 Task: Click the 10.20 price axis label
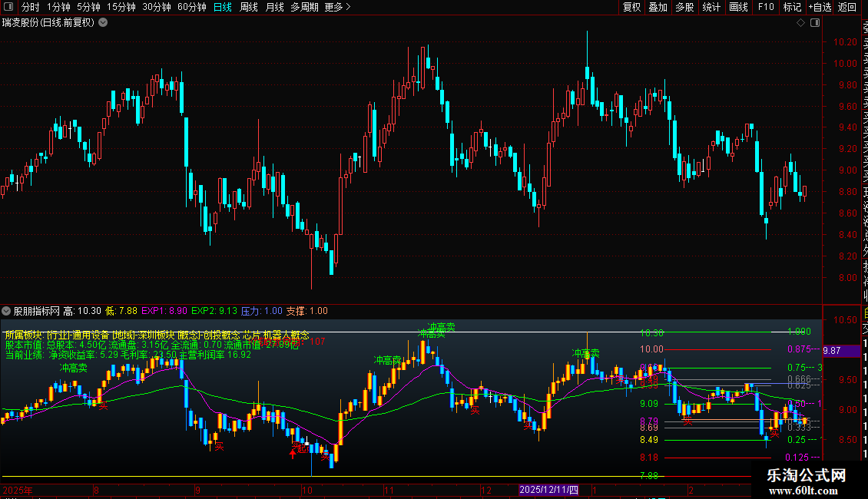pos(845,42)
